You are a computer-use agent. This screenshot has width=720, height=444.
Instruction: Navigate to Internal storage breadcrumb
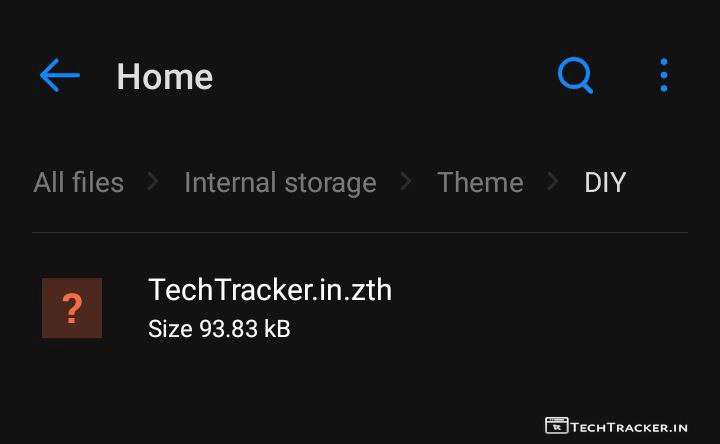coord(280,183)
